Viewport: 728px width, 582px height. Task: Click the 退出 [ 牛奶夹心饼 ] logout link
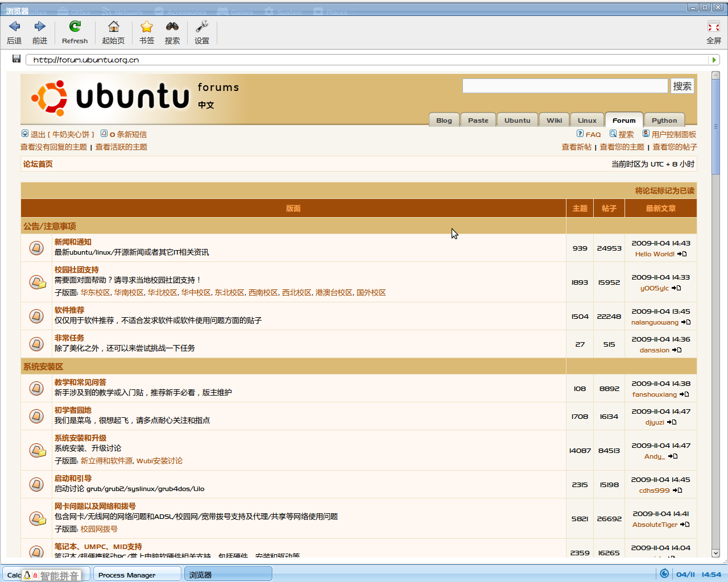(x=63, y=135)
